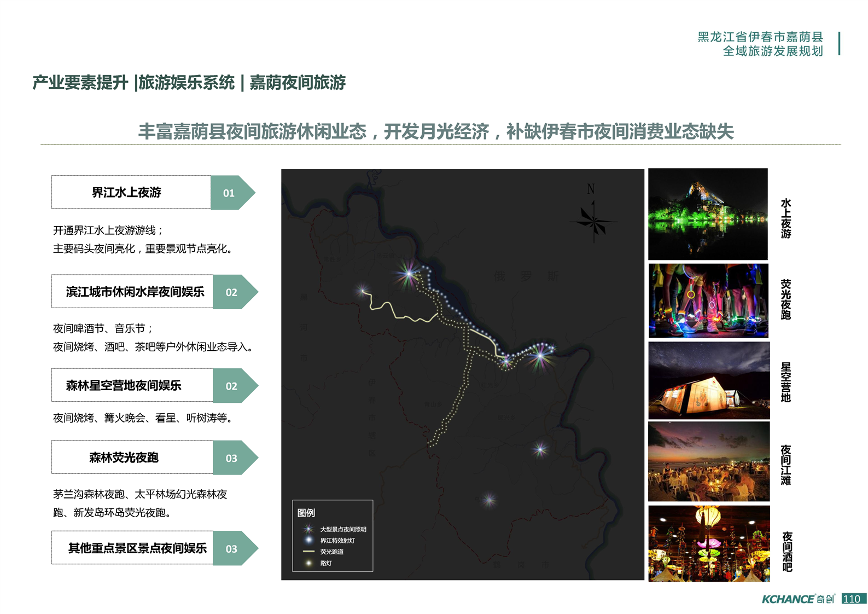
Task: Click the 02 badge beside 滨江城市休闲水岸夜间娱乐
Action: click(x=235, y=292)
